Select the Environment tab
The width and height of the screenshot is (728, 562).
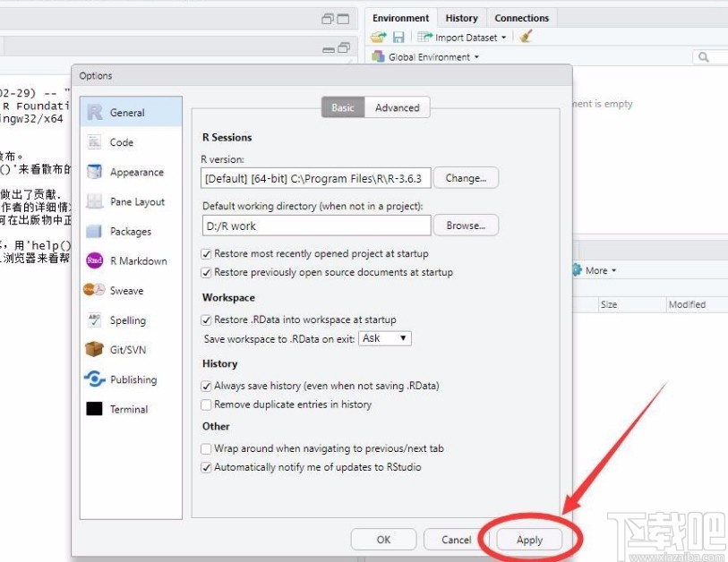point(400,18)
